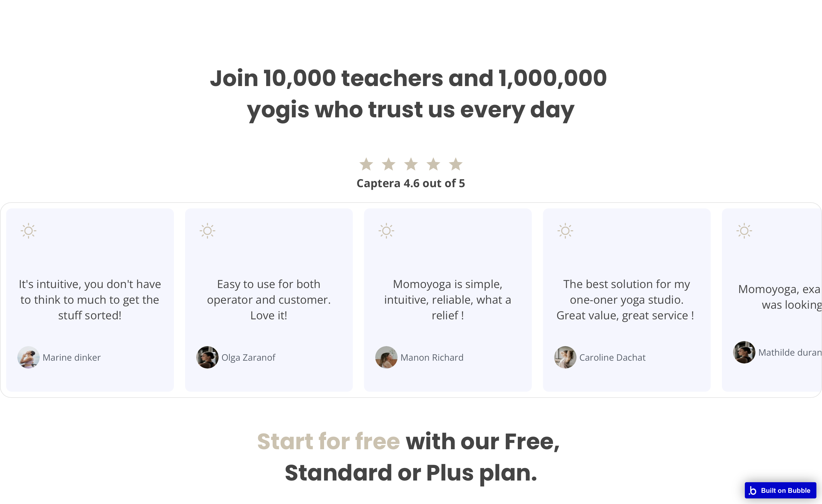Click the Built on Bubble badge
Viewport: 822px width, 504px height.
pos(780,490)
